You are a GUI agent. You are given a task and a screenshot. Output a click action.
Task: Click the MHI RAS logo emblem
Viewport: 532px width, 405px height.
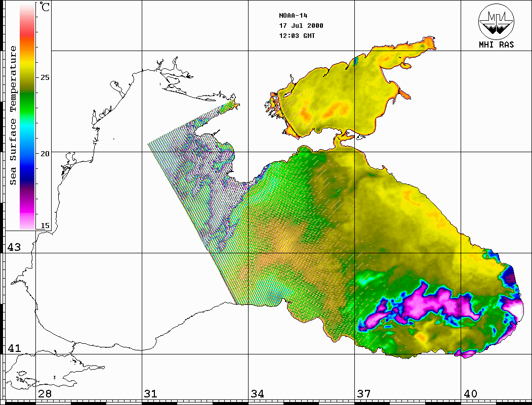pos(496,21)
